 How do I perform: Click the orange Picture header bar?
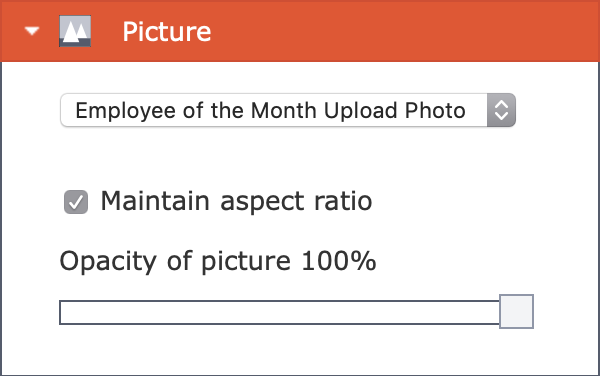300,31
